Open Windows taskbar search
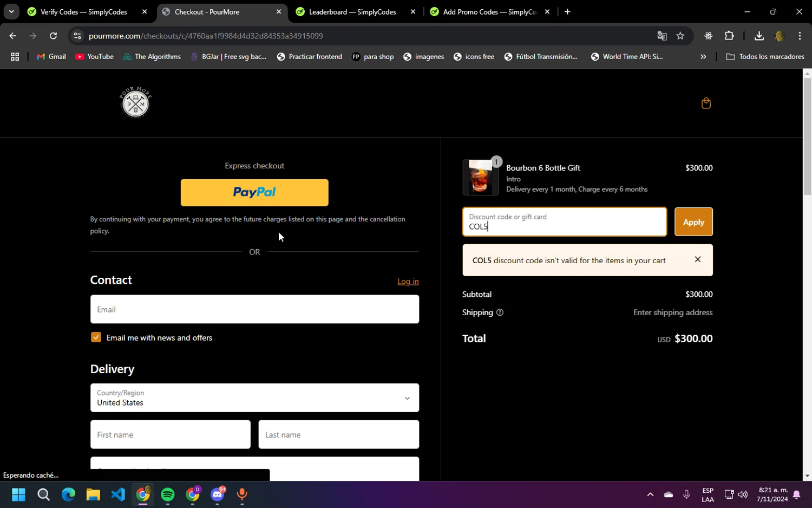This screenshot has width=812, height=508. point(43,494)
